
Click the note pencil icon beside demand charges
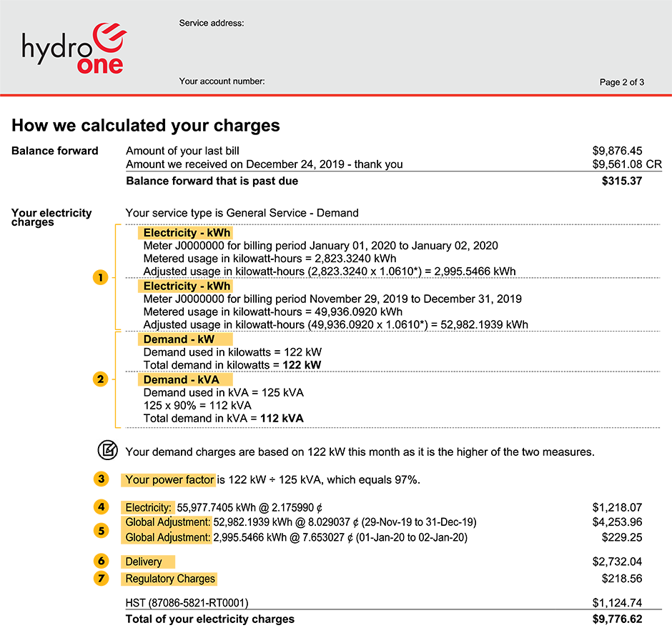107,451
